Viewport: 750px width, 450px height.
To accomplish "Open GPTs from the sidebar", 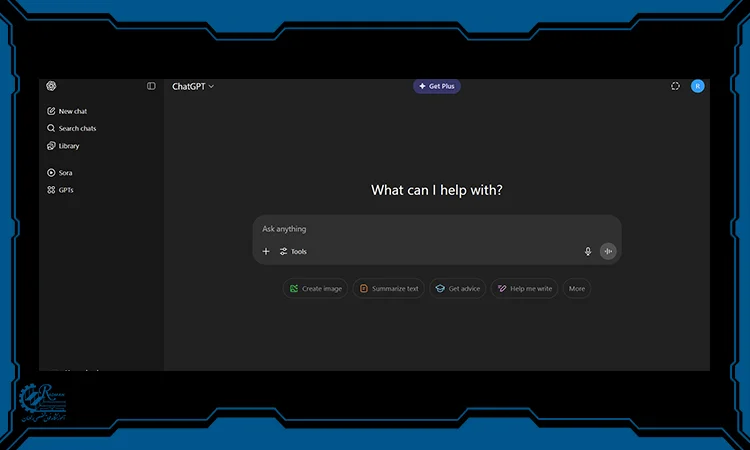I will click(x=60, y=190).
